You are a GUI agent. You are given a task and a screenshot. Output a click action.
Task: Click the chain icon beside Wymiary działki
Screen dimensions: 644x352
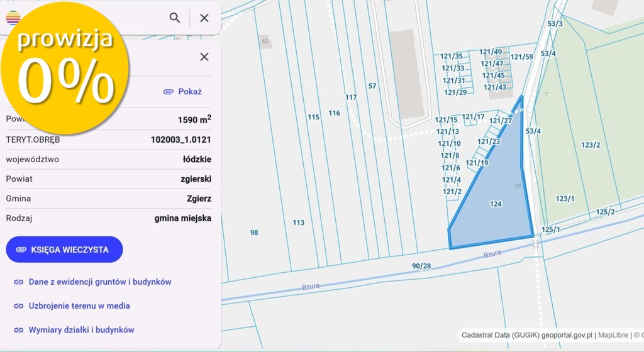coord(18,330)
